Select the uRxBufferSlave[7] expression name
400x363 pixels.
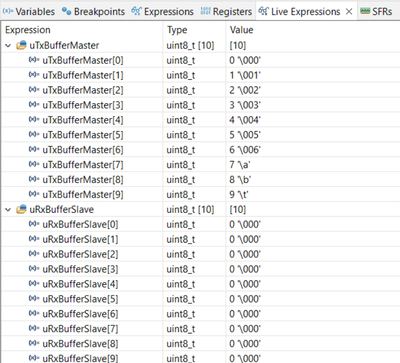[80, 329]
